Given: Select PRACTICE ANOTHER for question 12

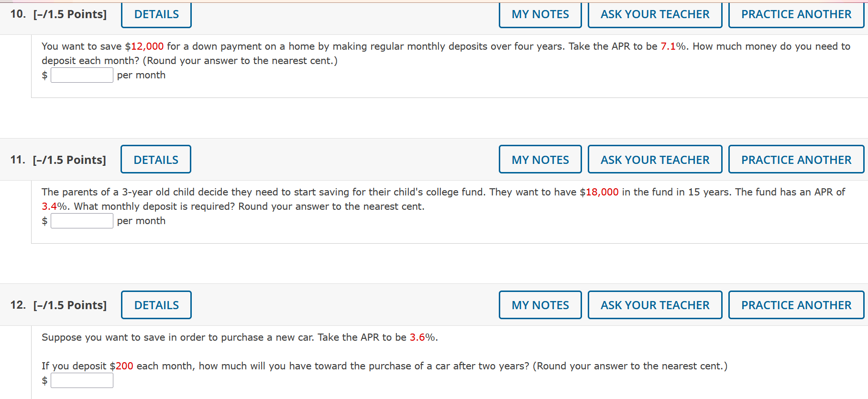Looking at the screenshot, I should click(796, 304).
